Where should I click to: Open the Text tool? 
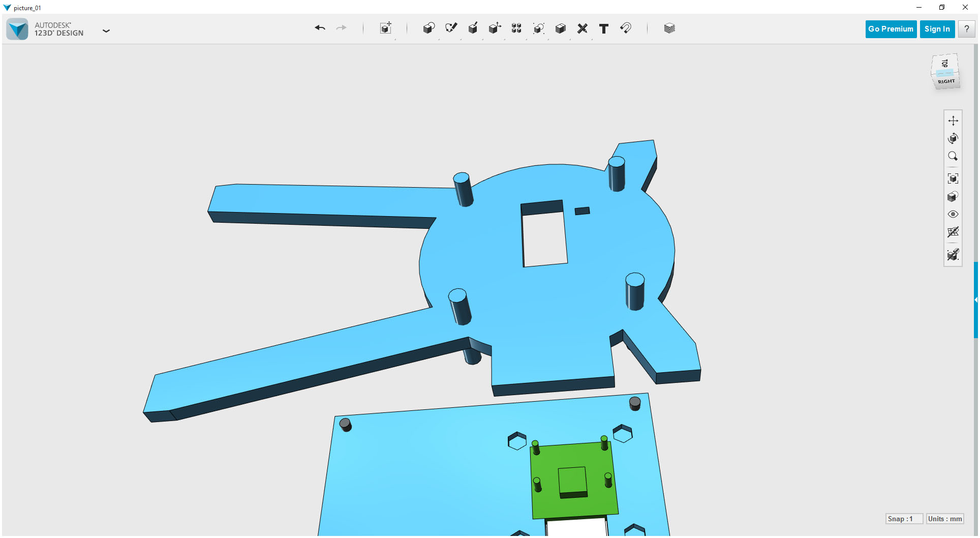pos(604,28)
